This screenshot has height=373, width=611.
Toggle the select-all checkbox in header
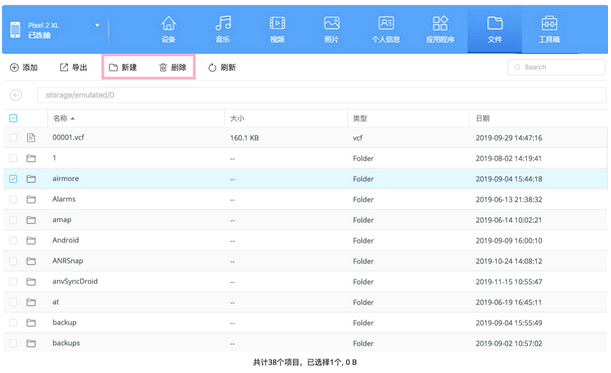click(13, 118)
